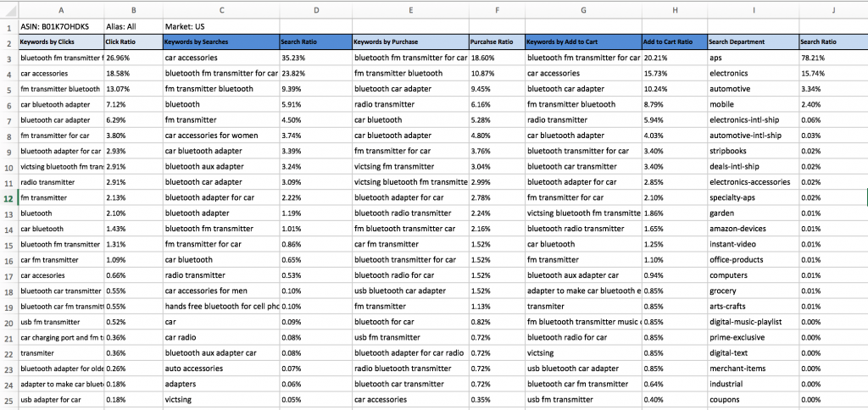This screenshot has width=868, height=410.
Task: Click the cell with 15.74%
Action: pos(834,73)
